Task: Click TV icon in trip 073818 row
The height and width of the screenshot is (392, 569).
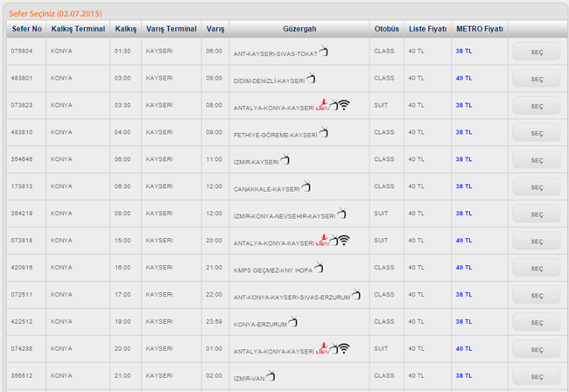Action: pyautogui.click(x=334, y=241)
